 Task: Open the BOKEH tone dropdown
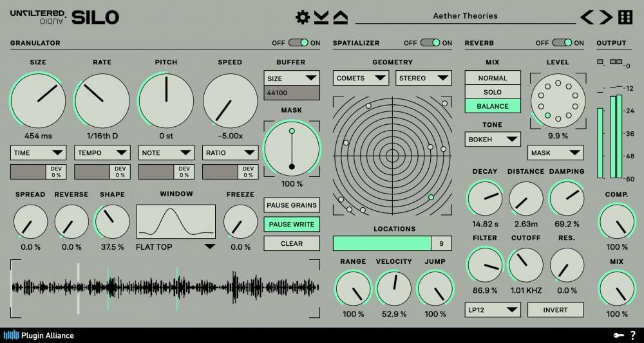(x=493, y=139)
